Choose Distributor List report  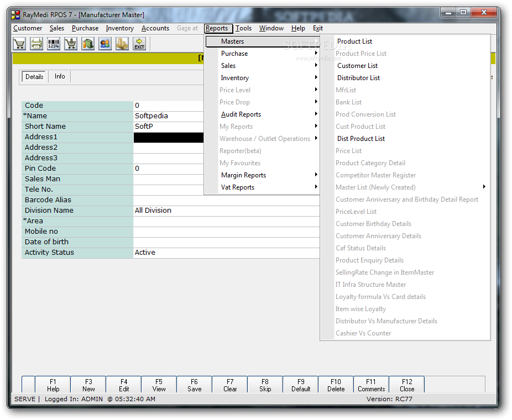(358, 78)
